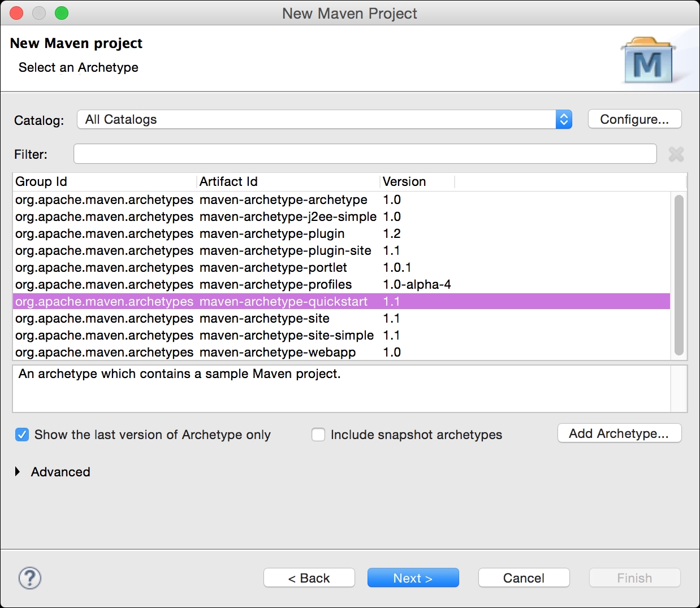Toggle Show the last version of Archetype only
This screenshot has width=700, height=608.
(x=22, y=435)
